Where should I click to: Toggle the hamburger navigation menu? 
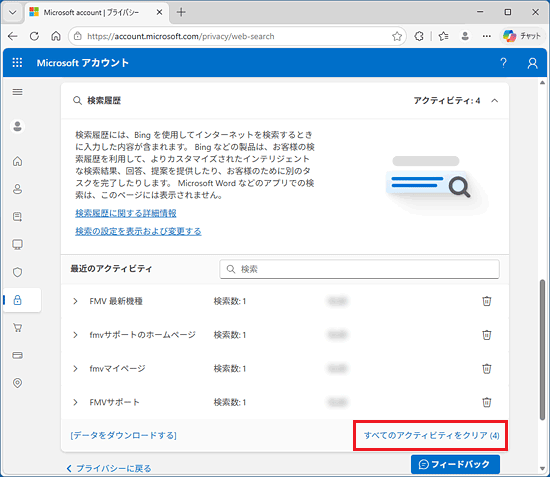[17, 92]
